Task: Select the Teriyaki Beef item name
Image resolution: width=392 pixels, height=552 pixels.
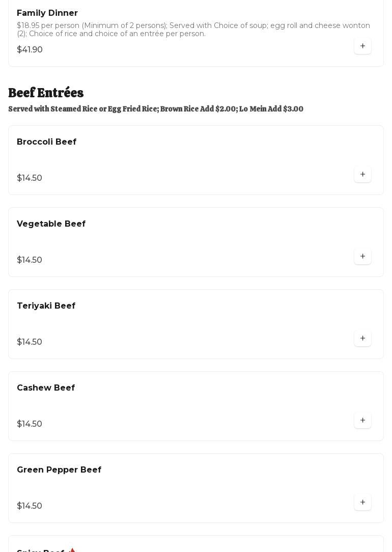Action: pos(46,306)
